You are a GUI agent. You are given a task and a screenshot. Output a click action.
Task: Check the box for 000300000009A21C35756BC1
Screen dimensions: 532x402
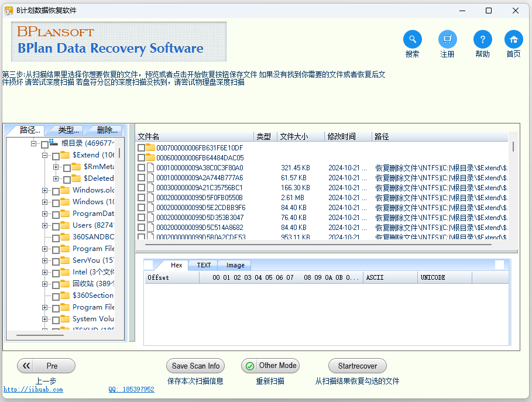pyautogui.click(x=141, y=188)
